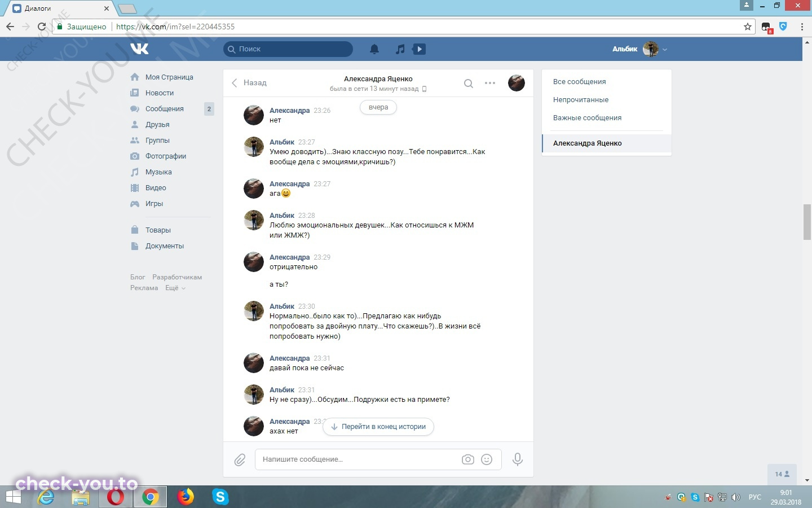
Task: Click the РУС language indicator in tray
Action: 755,497
